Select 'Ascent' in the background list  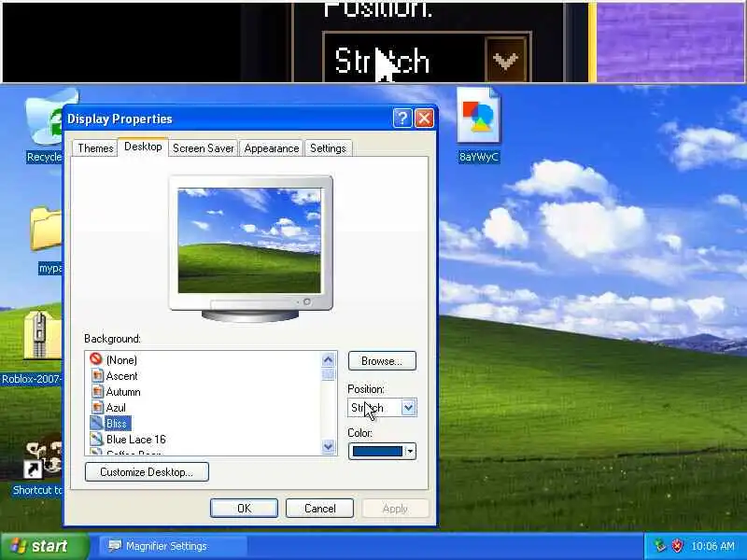[121, 376]
